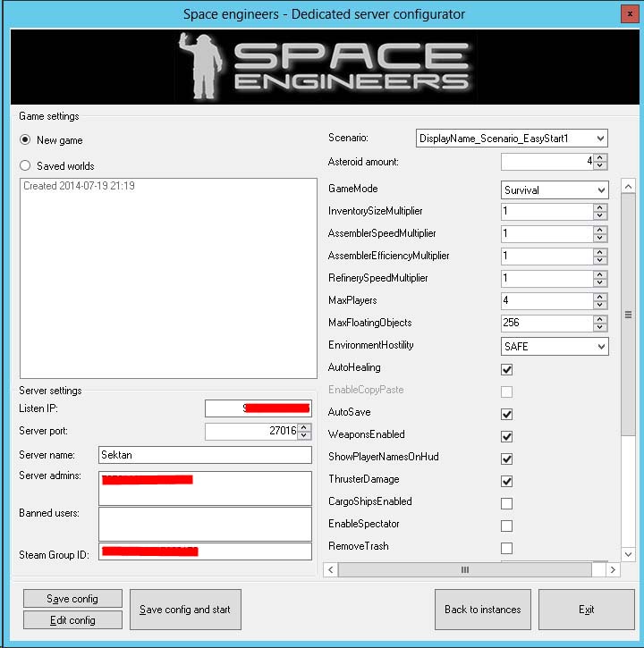Click the MaxPlayers value field
The width and height of the screenshot is (644, 648).
pyautogui.click(x=547, y=300)
